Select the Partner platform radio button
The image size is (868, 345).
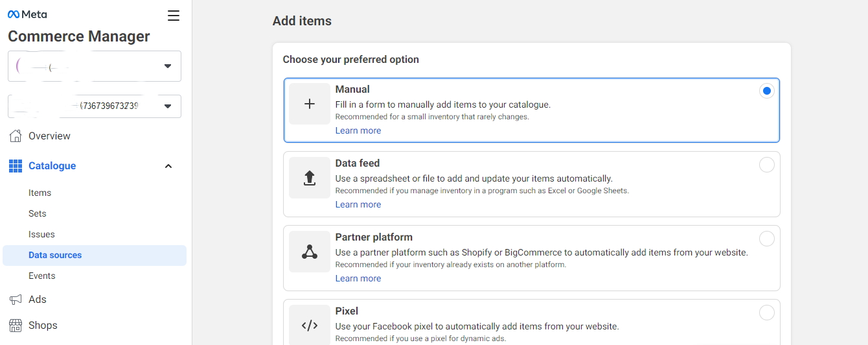[x=766, y=239]
